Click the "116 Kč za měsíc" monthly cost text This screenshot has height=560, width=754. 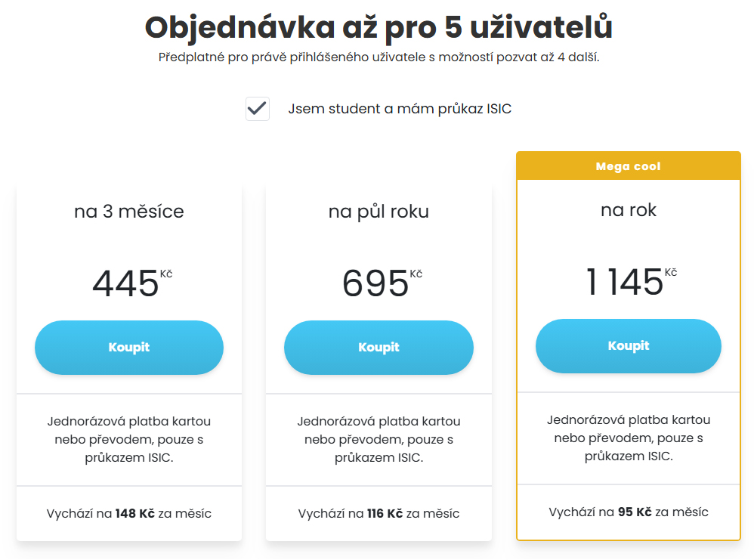click(379, 514)
